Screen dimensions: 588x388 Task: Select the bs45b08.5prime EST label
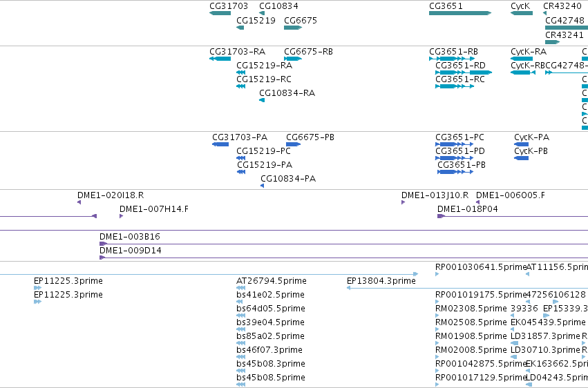(x=271, y=378)
